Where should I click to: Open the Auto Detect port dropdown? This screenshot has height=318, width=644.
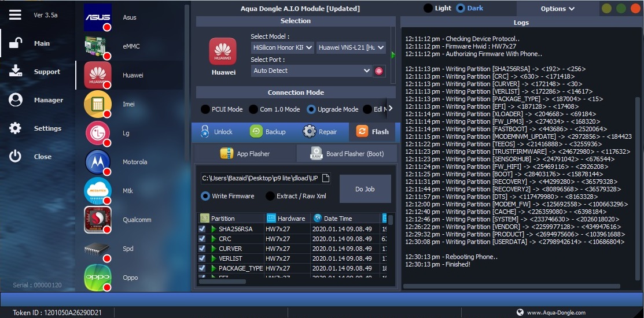click(311, 71)
